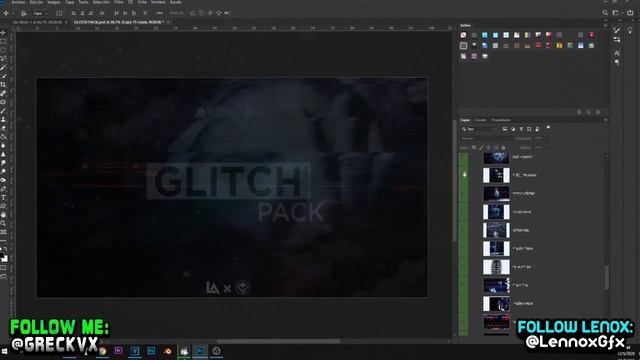The image size is (640, 360).
Task: Open the Edición menu
Action: (x=36, y=2)
